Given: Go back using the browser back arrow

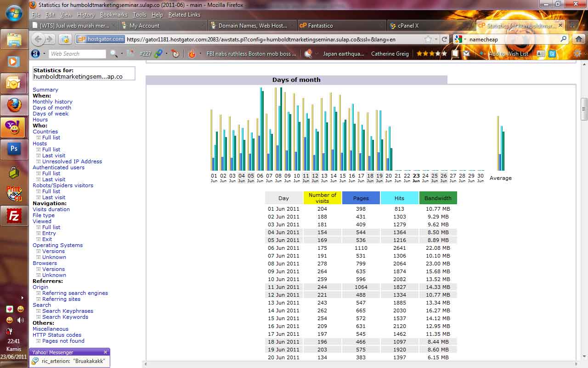Looking at the screenshot, I should [x=38, y=40].
